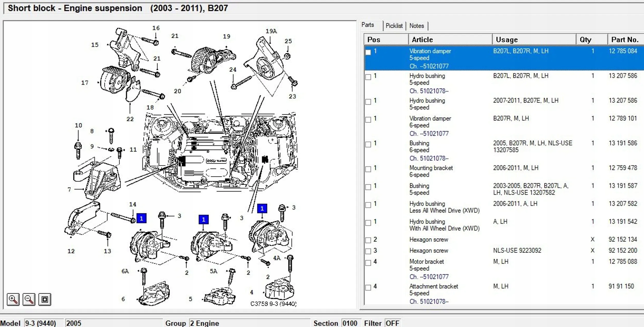Click the blue position 1 marker above the middle mount
The image size is (644, 327).
[x=204, y=219]
